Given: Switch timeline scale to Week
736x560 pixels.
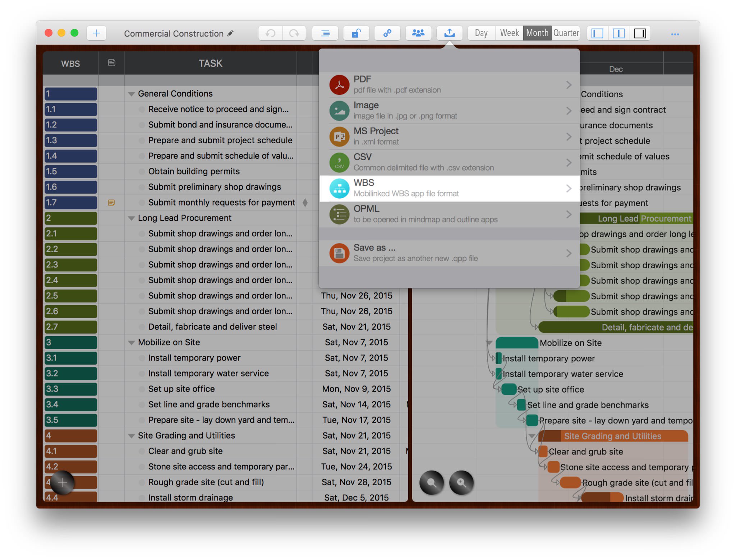Looking at the screenshot, I should (509, 33).
